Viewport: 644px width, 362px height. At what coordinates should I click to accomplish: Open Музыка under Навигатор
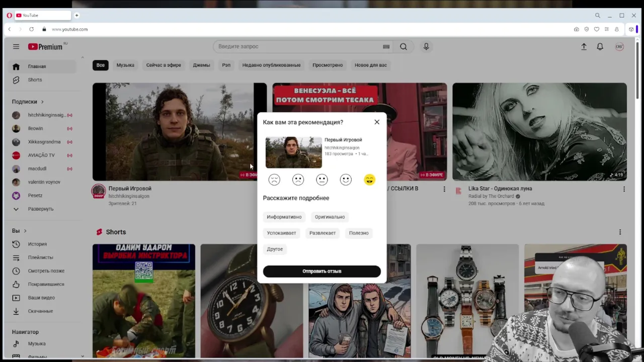[41, 344]
